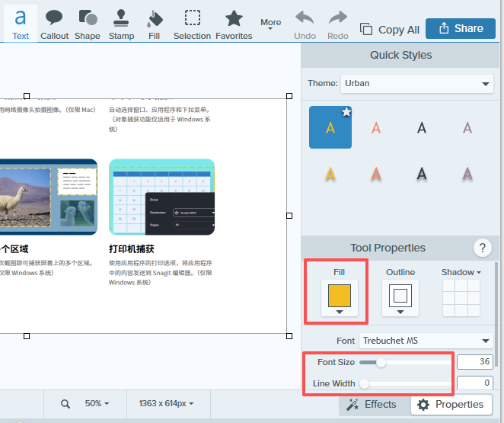Pick a direction in Shadow grid
The image size is (504, 423).
point(461,298)
